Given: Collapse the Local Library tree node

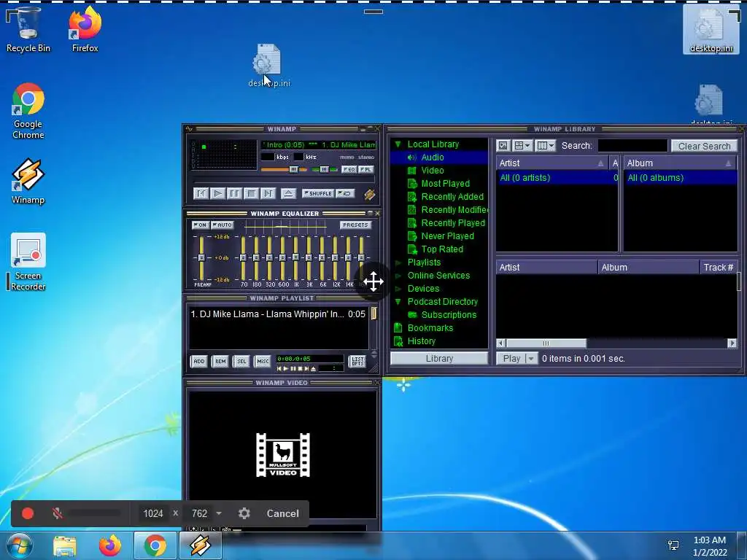Looking at the screenshot, I should click(x=398, y=144).
